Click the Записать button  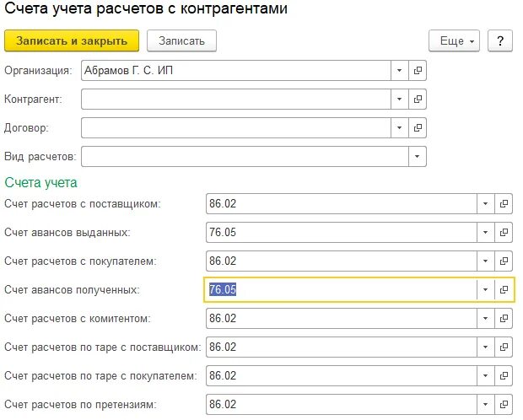pyautogui.click(x=181, y=40)
